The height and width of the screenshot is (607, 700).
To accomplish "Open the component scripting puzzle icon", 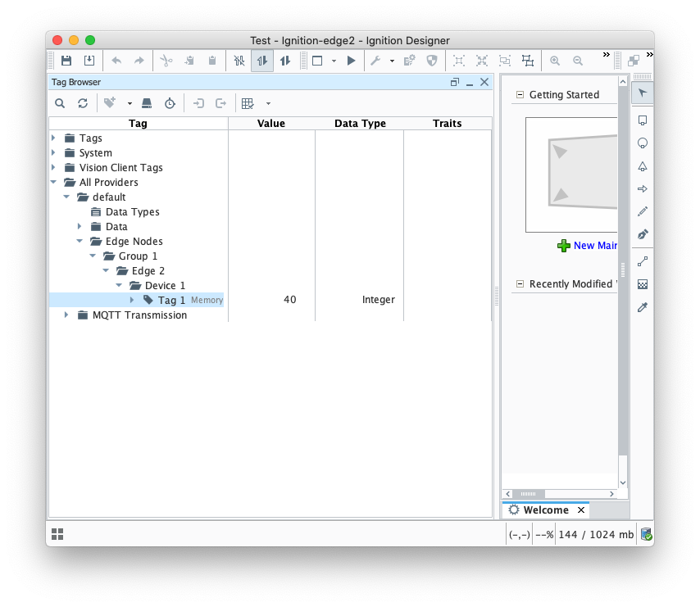I will pos(409,61).
